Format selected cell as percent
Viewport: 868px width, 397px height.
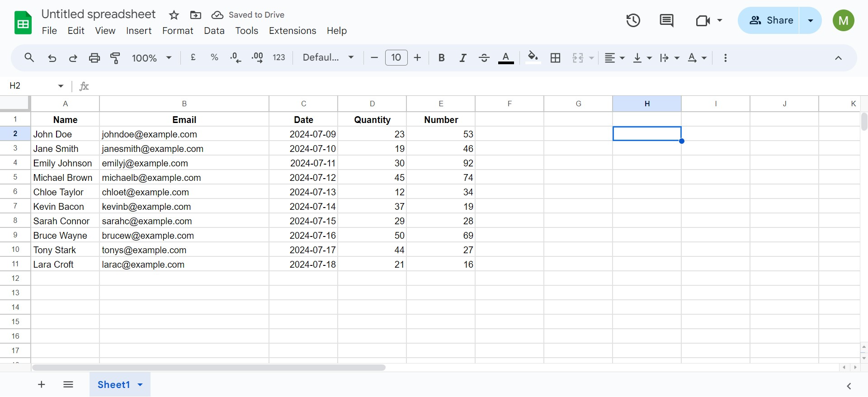tap(214, 57)
